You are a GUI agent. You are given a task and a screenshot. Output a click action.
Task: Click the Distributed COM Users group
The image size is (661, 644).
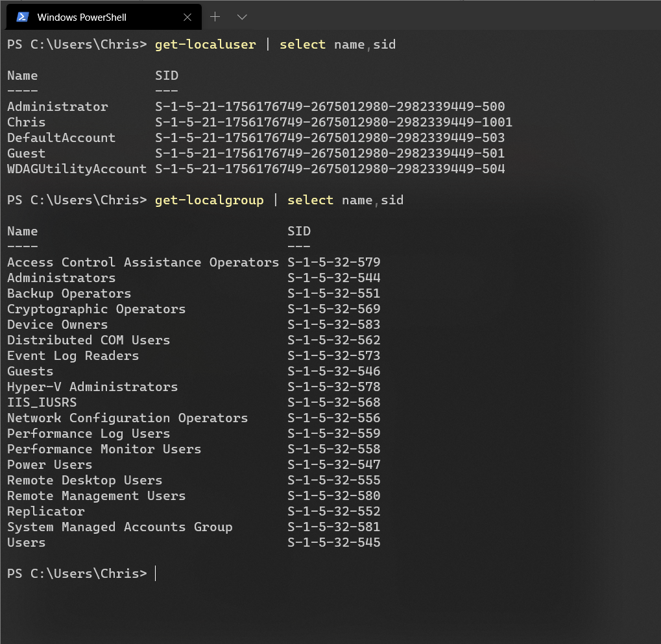click(x=88, y=340)
